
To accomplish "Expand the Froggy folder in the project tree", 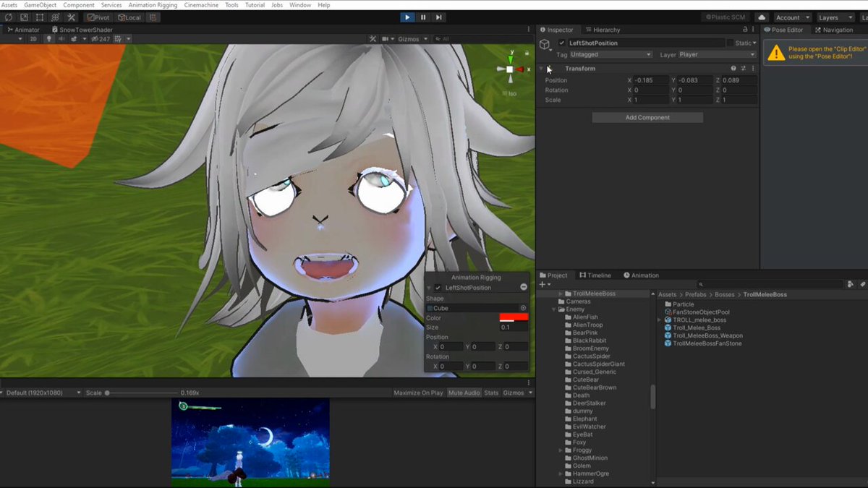I will tap(561, 450).
